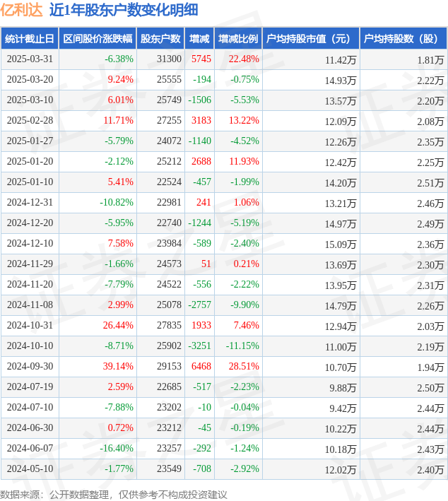Click the date cell 2025-01-10
This screenshot has height=501, width=448.
click(30, 182)
